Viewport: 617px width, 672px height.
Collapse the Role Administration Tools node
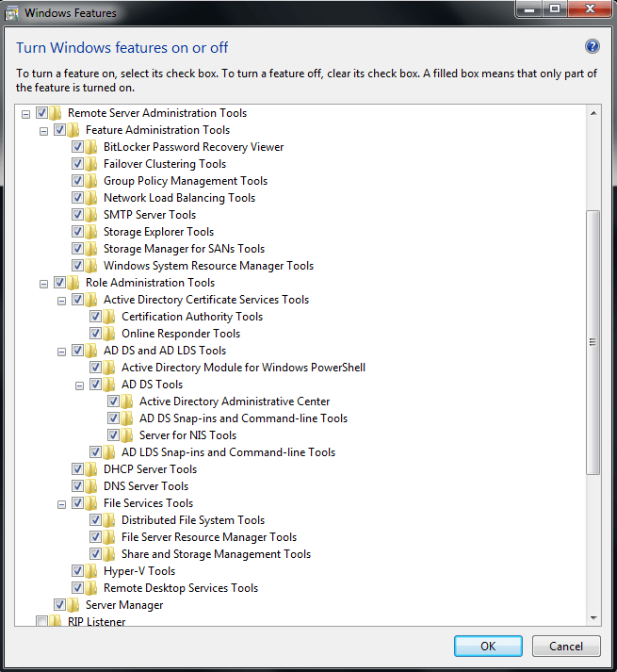[x=43, y=284]
